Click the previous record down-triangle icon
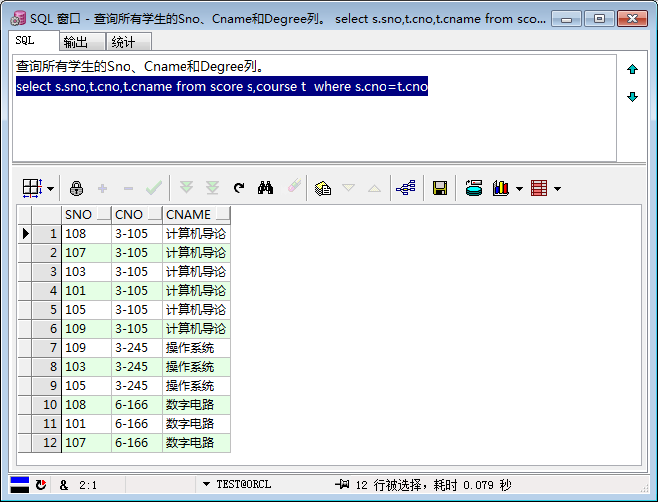 point(348,188)
